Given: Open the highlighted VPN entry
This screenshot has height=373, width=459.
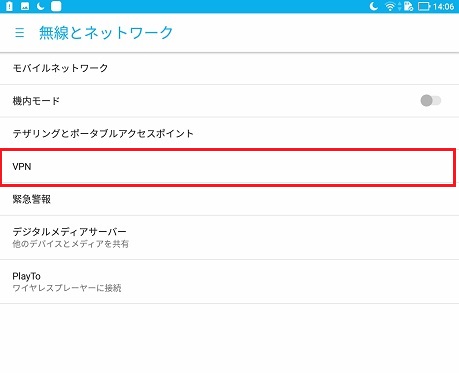Looking at the screenshot, I should click(229, 166).
